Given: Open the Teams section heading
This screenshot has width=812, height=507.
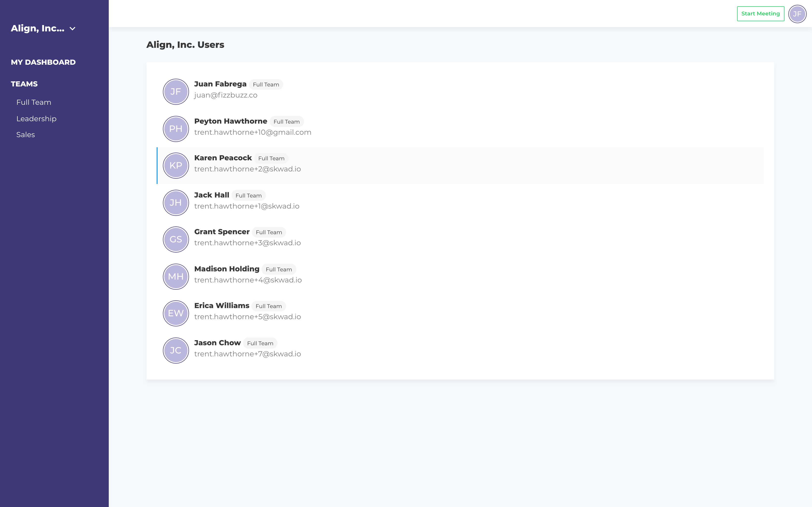Looking at the screenshot, I should pyautogui.click(x=24, y=84).
